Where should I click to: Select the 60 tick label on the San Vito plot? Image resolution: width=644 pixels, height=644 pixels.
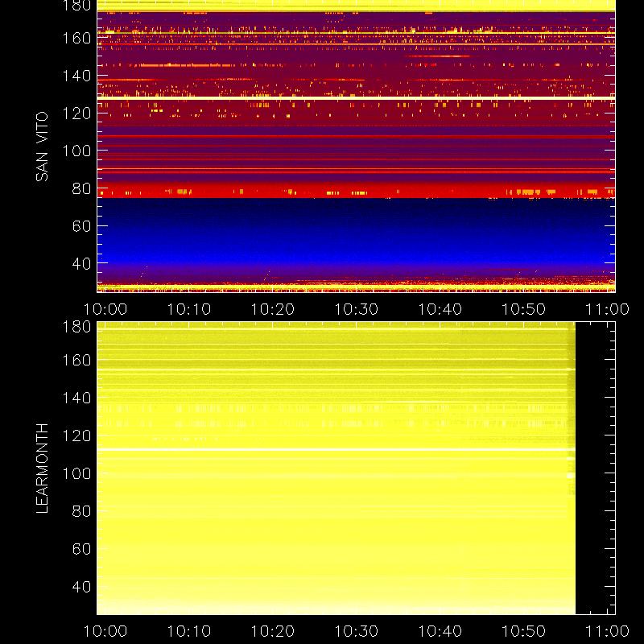point(81,226)
